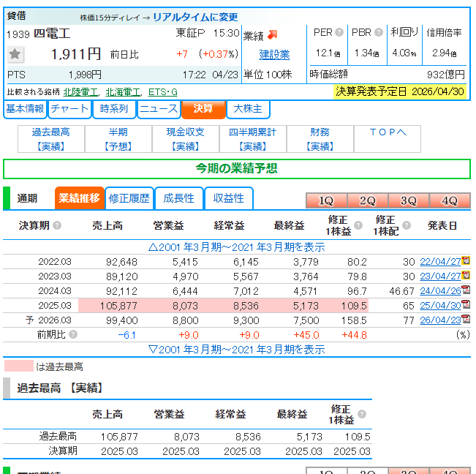476x474 pixels.
Task: Select the 業績推移 sub-tab
Action: pyautogui.click(x=79, y=198)
